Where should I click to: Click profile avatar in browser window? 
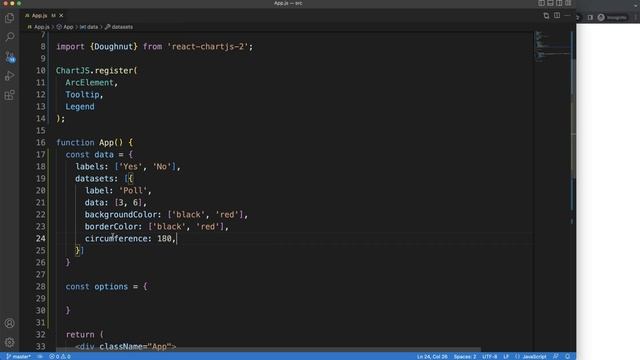point(601,17)
